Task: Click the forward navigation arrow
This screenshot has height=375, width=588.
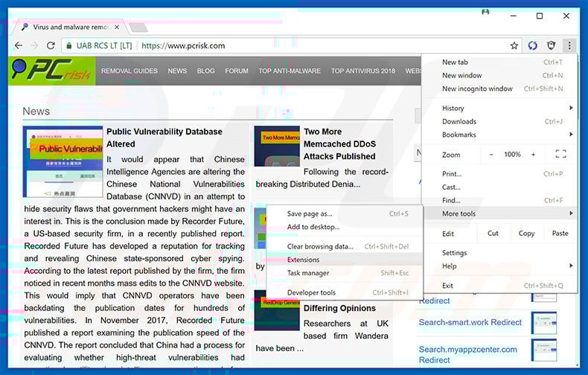Action: click(x=34, y=45)
